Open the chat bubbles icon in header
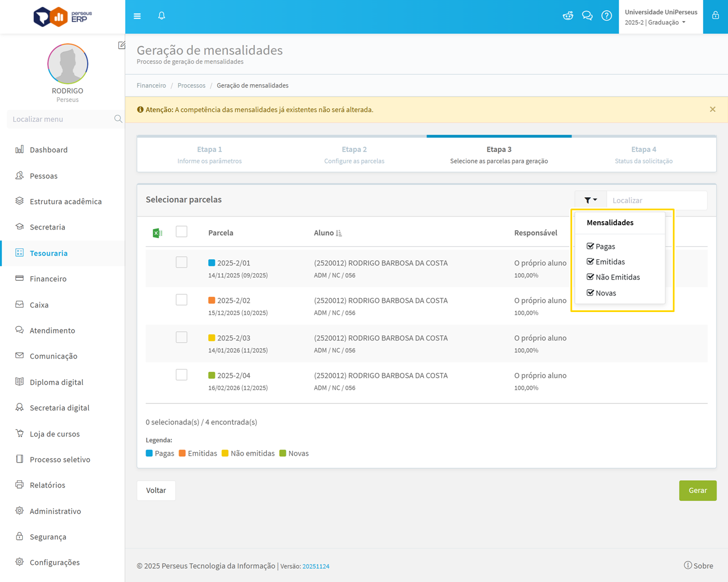728x582 pixels. [x=587, y=16]
